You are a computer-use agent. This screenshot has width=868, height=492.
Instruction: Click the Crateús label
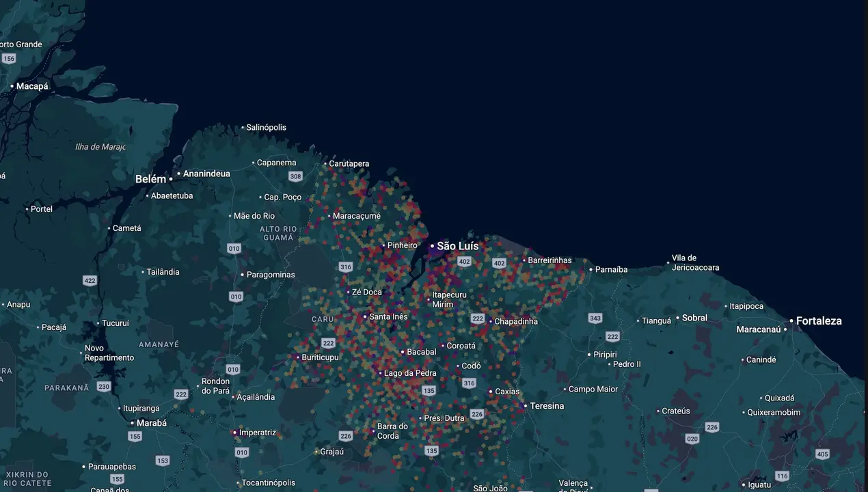point(676,411)
